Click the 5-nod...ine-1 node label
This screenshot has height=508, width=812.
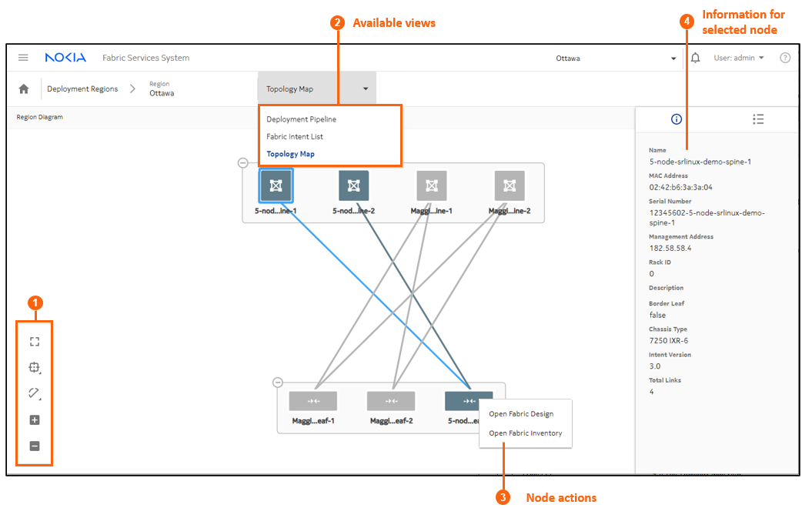(x=276, y=211)
